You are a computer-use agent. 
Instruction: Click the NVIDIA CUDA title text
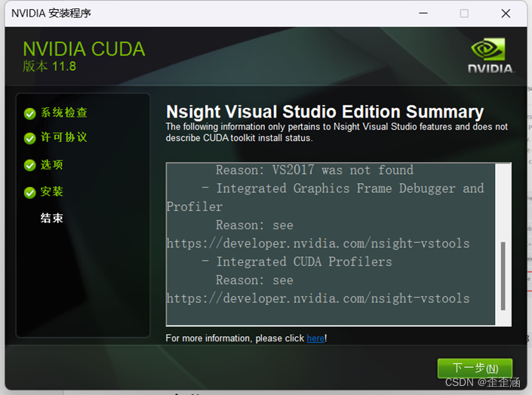(85, 49)
